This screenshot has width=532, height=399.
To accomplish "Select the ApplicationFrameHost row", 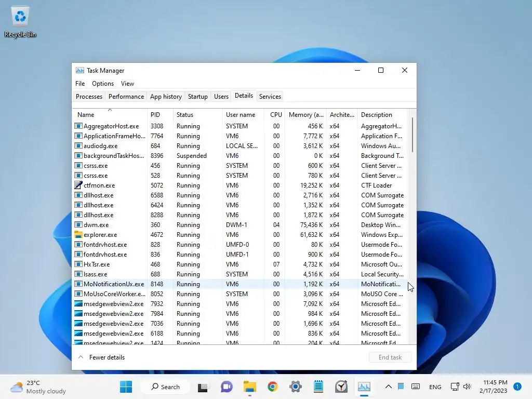I will (240, 136).
